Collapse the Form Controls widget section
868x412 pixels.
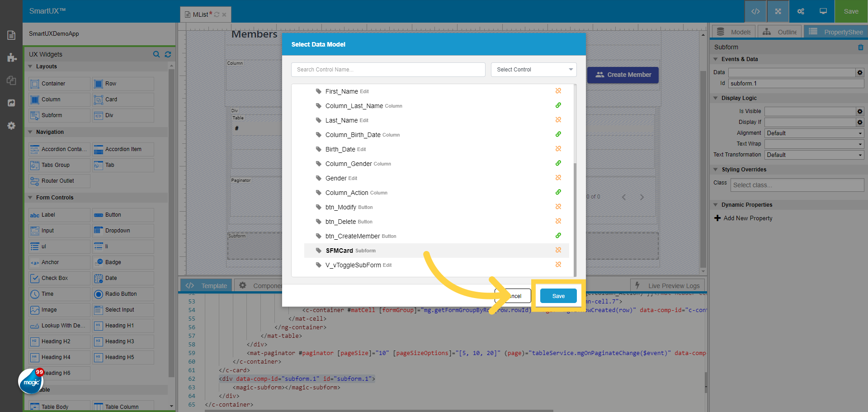pos(30,198)
